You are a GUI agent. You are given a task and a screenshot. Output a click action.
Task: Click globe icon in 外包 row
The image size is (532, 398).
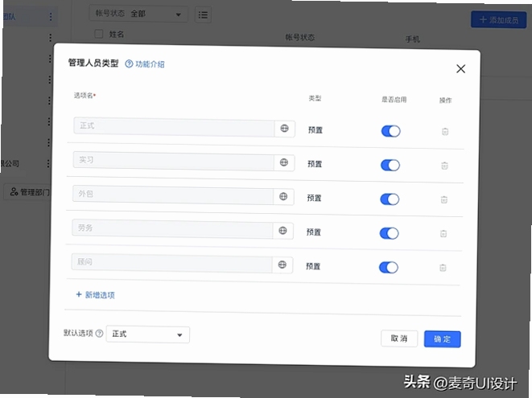283,196
